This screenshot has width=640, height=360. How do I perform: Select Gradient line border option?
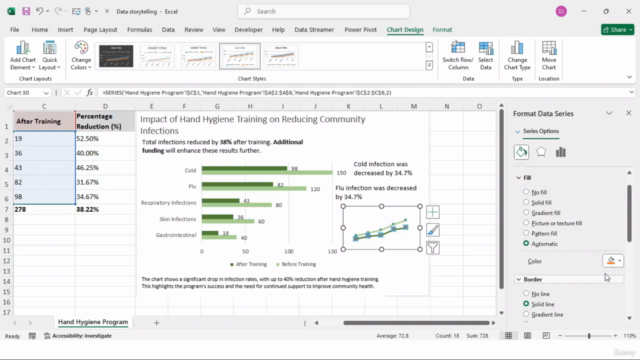point(526,314)
